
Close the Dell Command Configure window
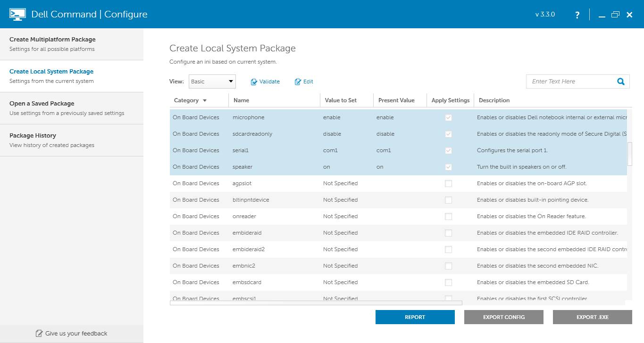pos(629,15)
